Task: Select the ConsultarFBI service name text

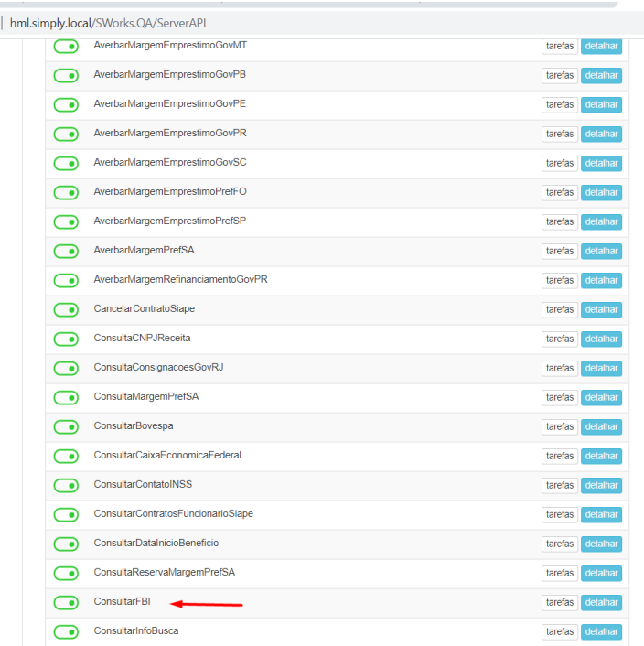Action: coord(122,601)
